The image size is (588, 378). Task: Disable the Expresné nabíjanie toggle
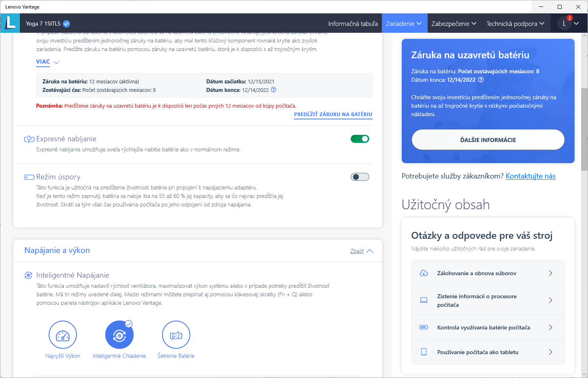(360, 139)
